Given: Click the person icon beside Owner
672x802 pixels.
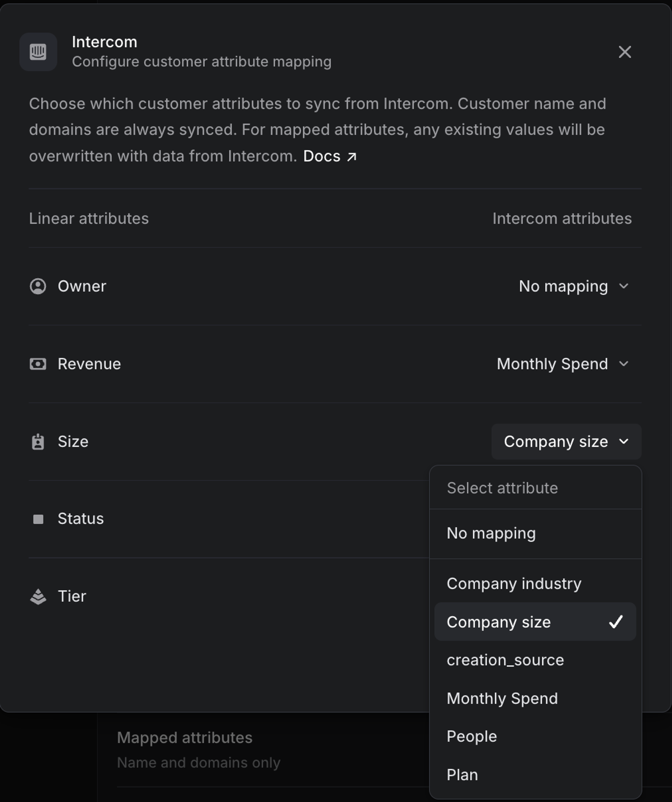Looking at the screenshot, I should 38,286.
